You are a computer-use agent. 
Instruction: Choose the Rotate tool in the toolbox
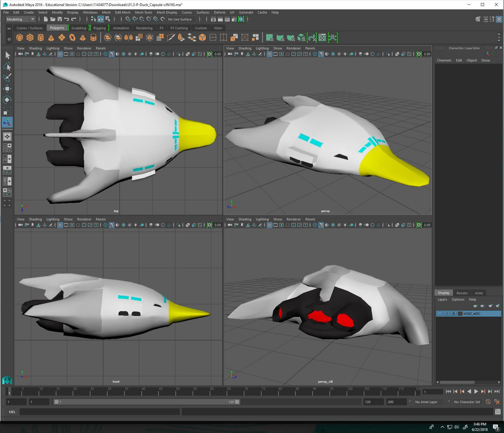(7, 100)
